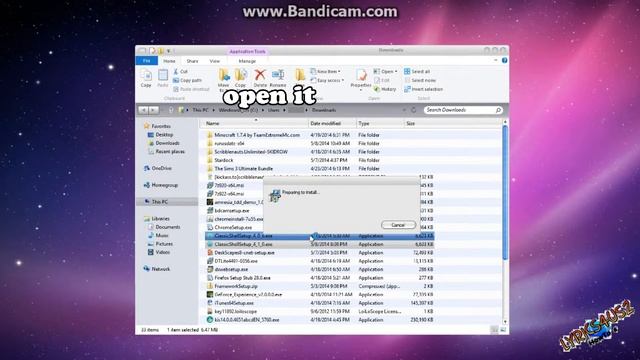Screen dimensions: 640x360
Task: Switch to the Share ribbon tab
Action: coord(192,61)
